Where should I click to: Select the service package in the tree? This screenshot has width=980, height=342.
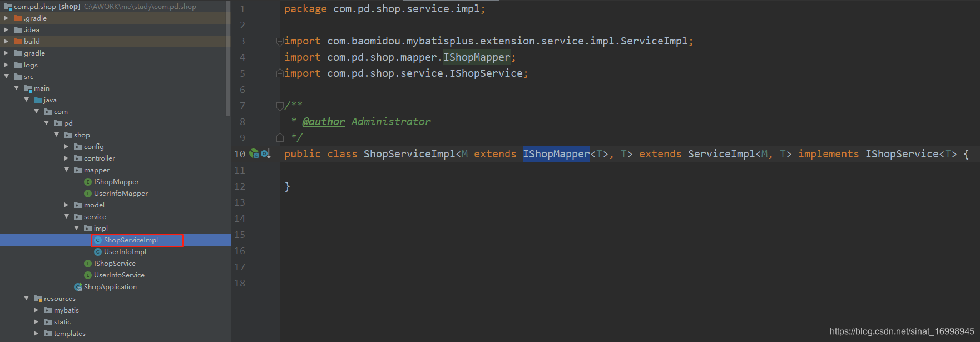point(95,216)
